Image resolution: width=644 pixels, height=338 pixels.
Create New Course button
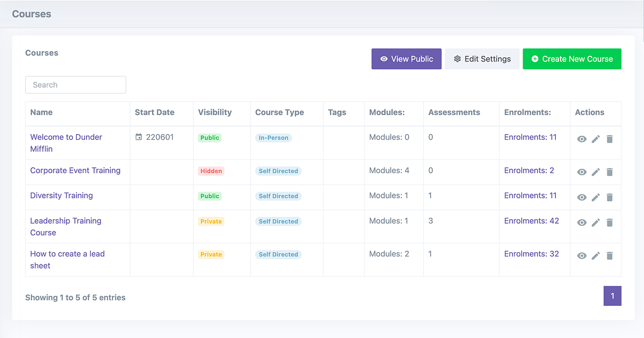tap(572, 59)
